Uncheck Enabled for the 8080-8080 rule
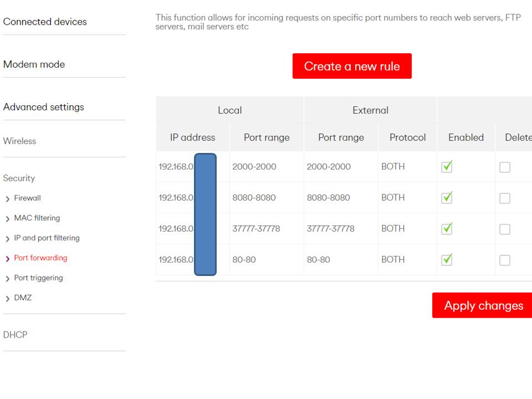Viewport: 532px width, 399px height. [x=447, y=198]
